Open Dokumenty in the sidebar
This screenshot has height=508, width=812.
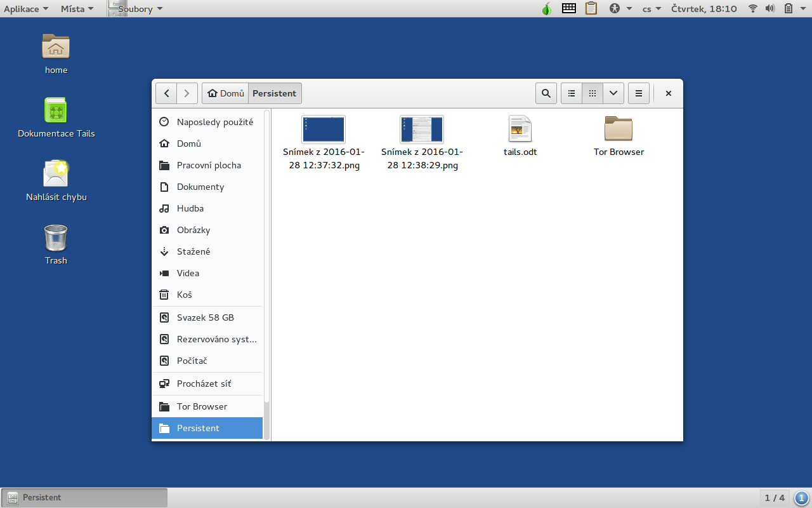pos(207,187)
